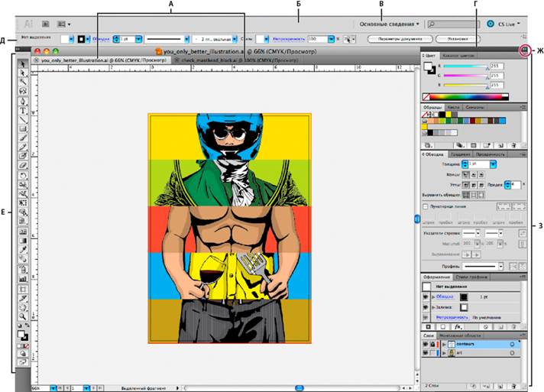
Task: Delete selected item in Layers panel trash
Action: [x=513, y=386]
